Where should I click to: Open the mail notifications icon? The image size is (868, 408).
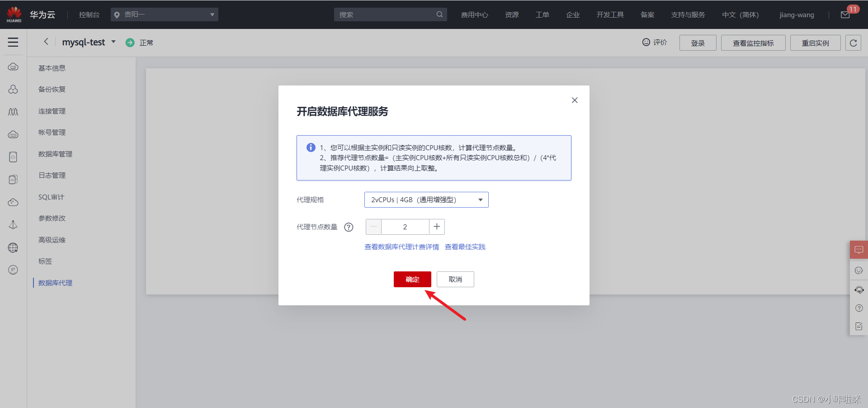(845, 15)
